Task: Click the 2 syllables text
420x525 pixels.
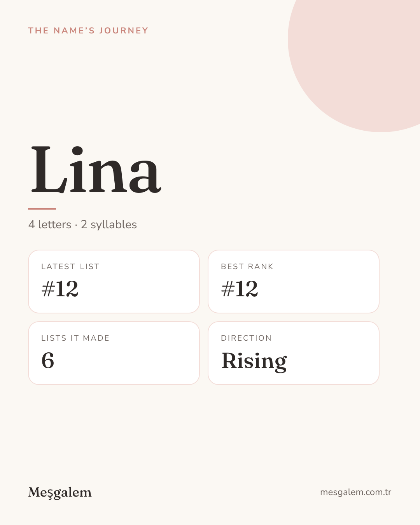Action: [x=109, y=225]
